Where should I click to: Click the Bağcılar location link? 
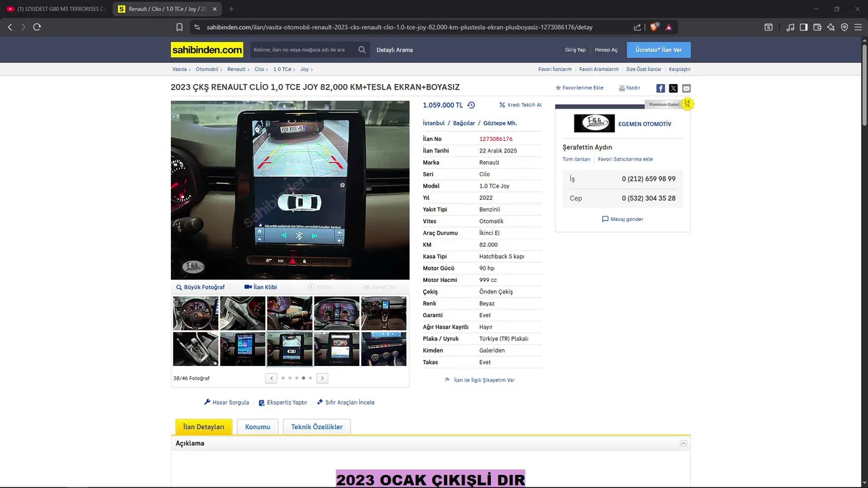click(x=464, y=123)
